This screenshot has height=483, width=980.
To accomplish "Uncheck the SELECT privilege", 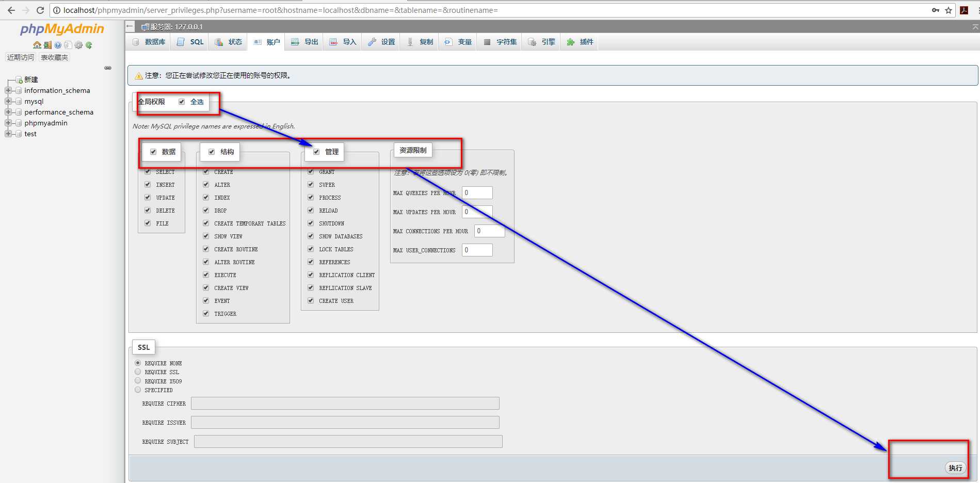I will tap(148, 171).
